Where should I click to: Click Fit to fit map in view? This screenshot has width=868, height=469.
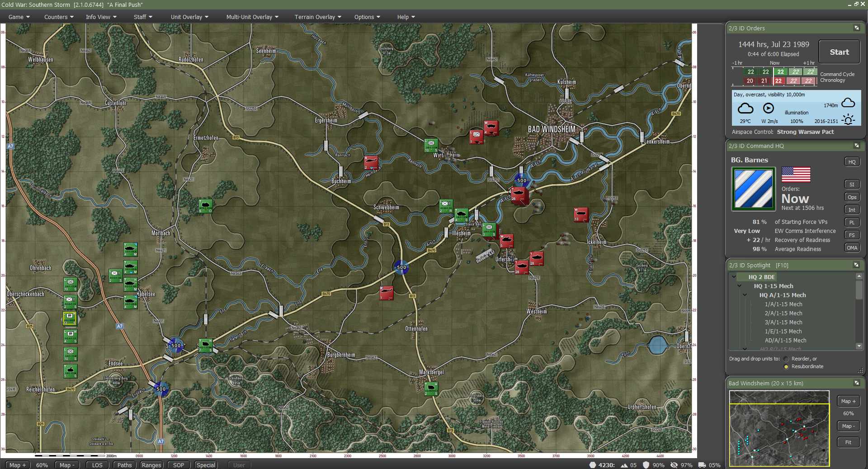pos(848,442)
